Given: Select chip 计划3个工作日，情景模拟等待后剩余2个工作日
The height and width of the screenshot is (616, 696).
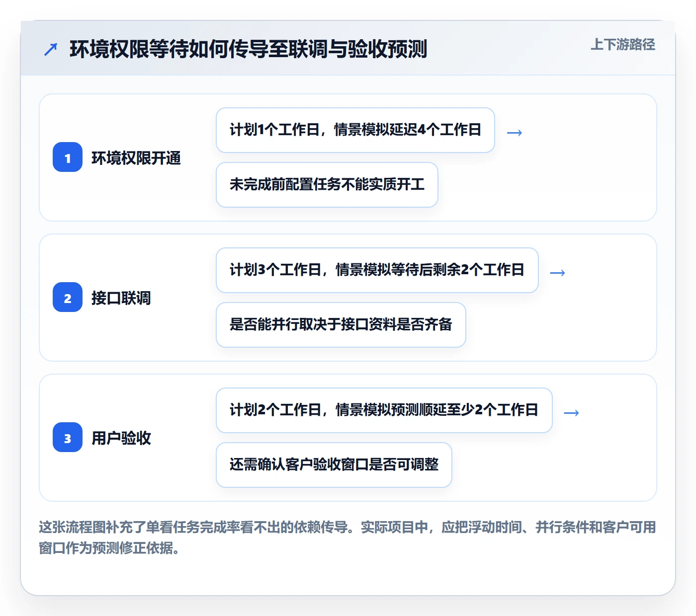Looking at the screenshot, I should [377, 270].
